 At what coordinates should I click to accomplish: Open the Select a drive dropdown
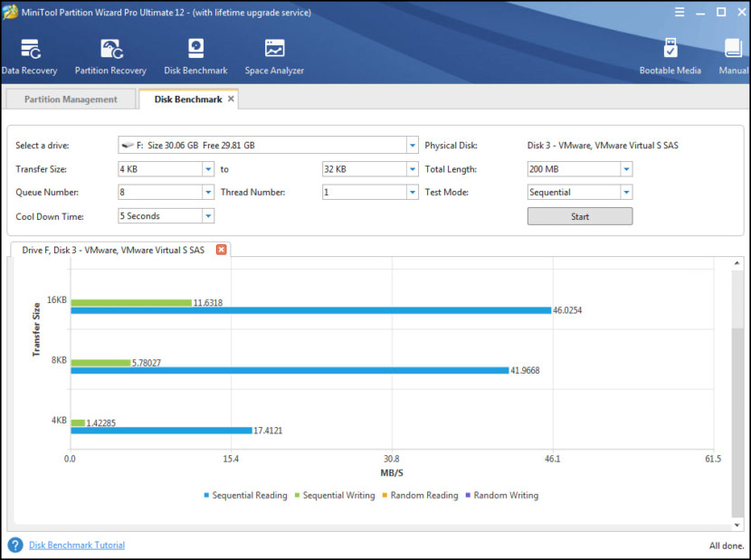click(x=413, y=143)
